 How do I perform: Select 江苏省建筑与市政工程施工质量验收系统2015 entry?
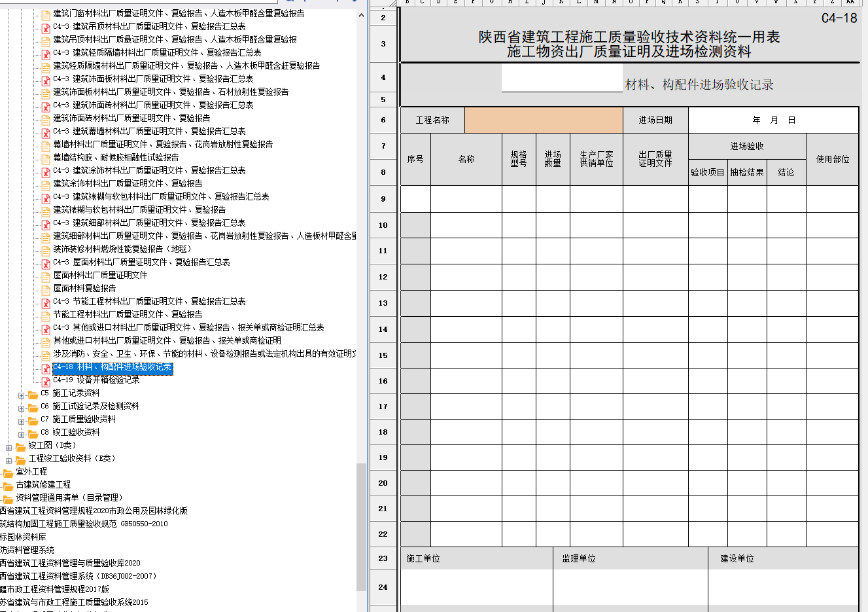74,602
